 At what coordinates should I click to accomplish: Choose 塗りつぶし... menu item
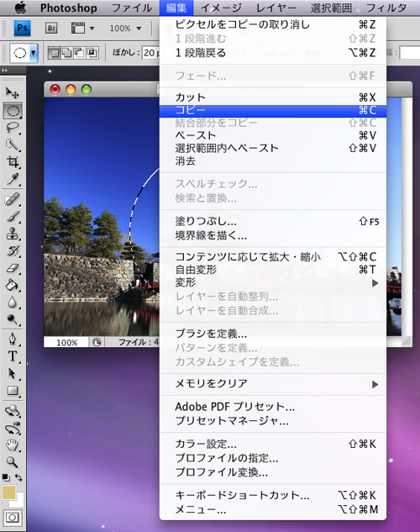(x=272, y=222)
